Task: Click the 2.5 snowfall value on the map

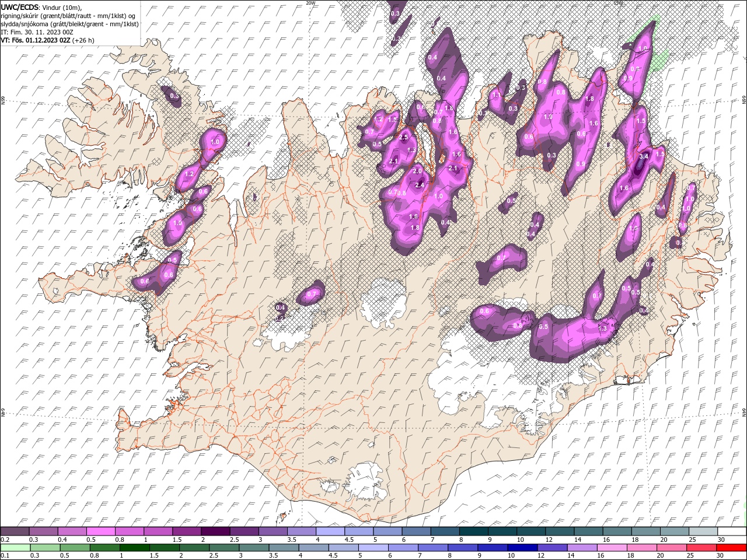Action: click(404, 137)
